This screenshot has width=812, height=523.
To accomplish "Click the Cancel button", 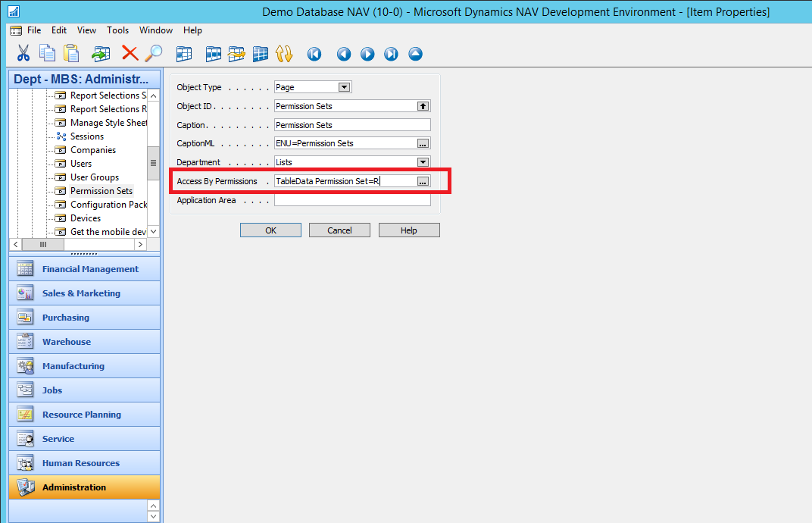I will pos(339,230).
